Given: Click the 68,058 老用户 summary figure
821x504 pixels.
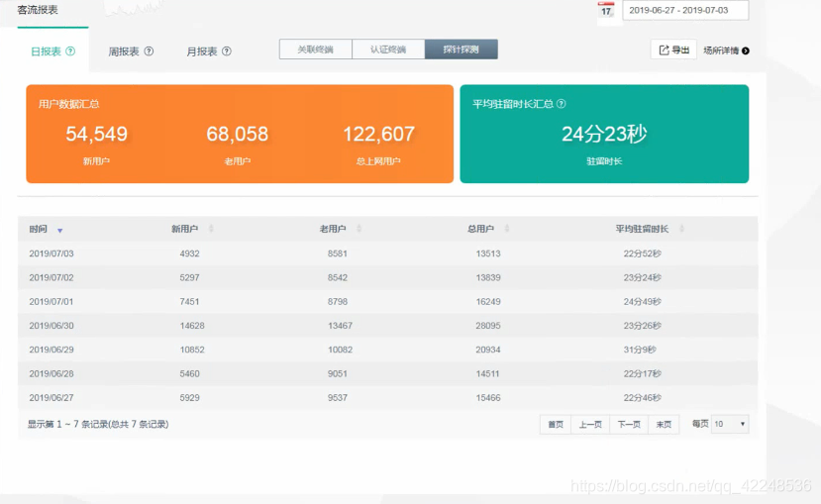Looking at the screenshot, I should click(x=238, y=134).
